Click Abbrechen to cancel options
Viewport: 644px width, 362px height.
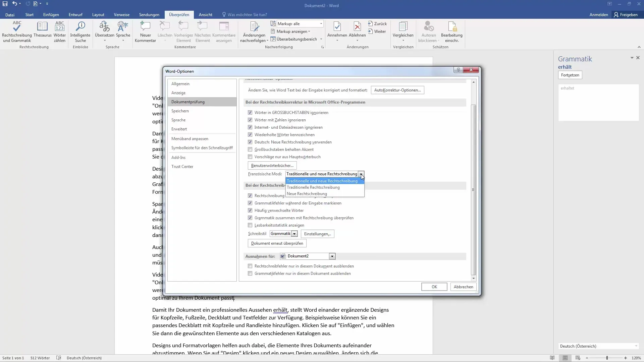click(464, 287)
